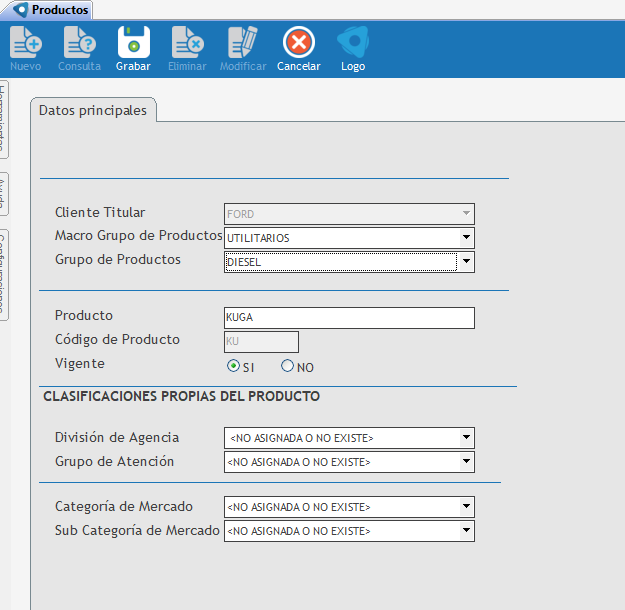Cancel editing with the Cancelar icon
This screenshot has width=625, height=610.
[298, 43]
